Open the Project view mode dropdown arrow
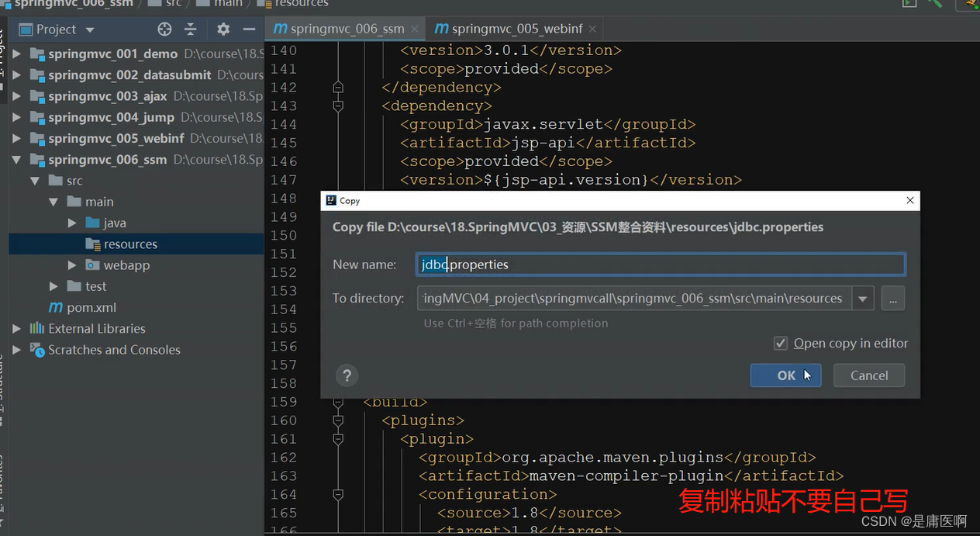Viewport: 980px width, 536px height. pos(90,29)
